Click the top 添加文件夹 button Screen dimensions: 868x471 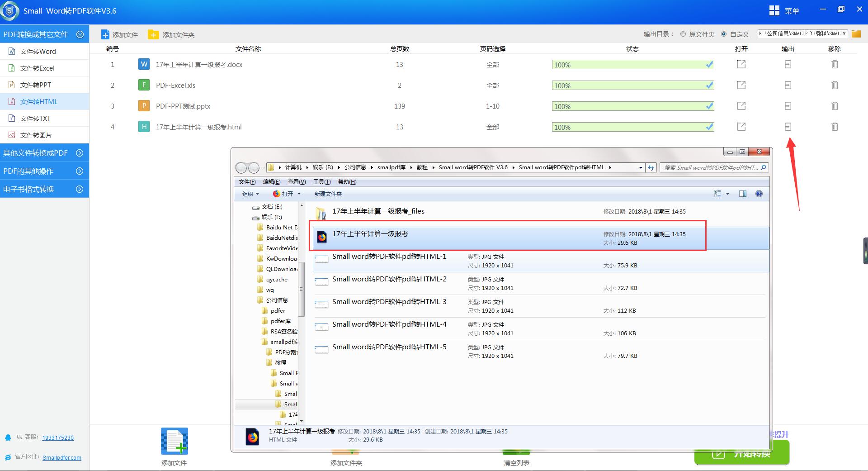click(x=171, y=34)
